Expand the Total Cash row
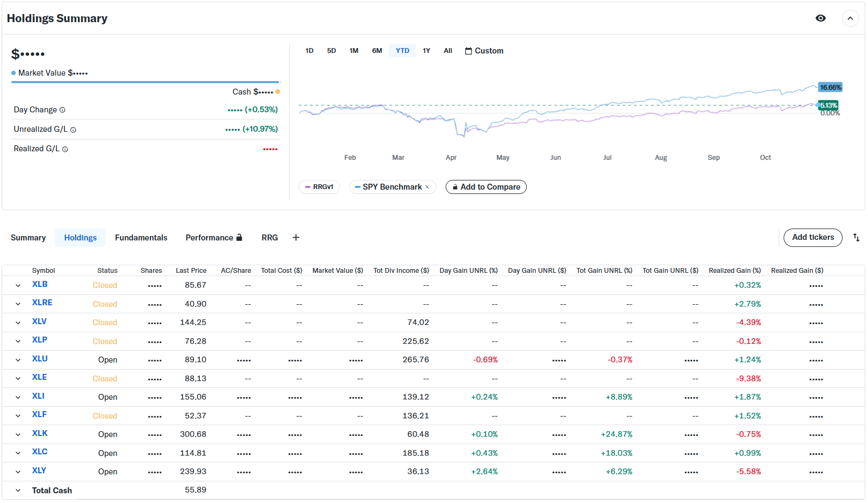This screenshot has width=868, height=503. pos(18,491)
